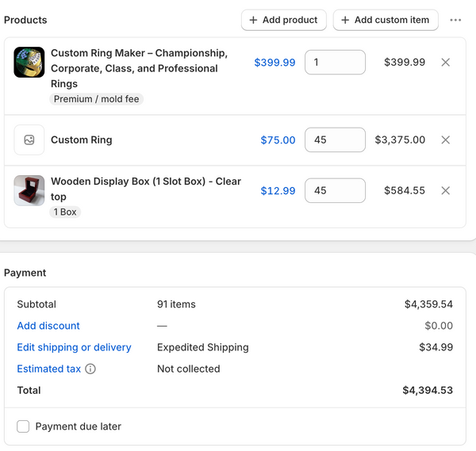
Task: Click the Add discount link
Action: coord(48,326)
